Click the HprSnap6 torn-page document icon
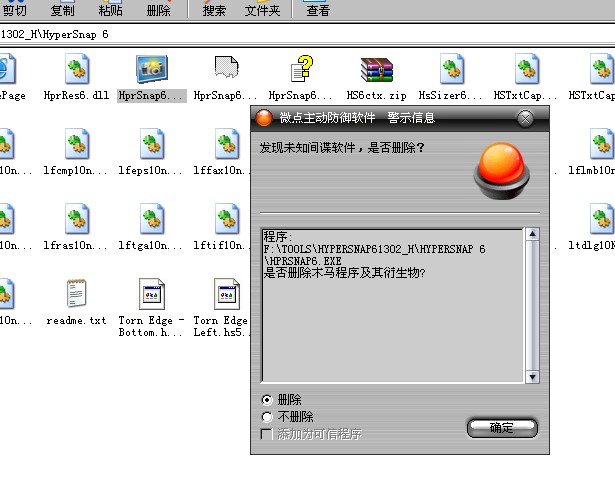 227,67
